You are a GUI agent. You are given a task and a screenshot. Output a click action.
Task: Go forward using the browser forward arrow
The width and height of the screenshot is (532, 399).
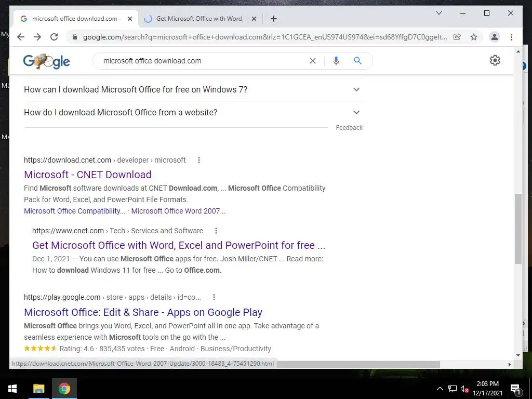pos(37,37)
